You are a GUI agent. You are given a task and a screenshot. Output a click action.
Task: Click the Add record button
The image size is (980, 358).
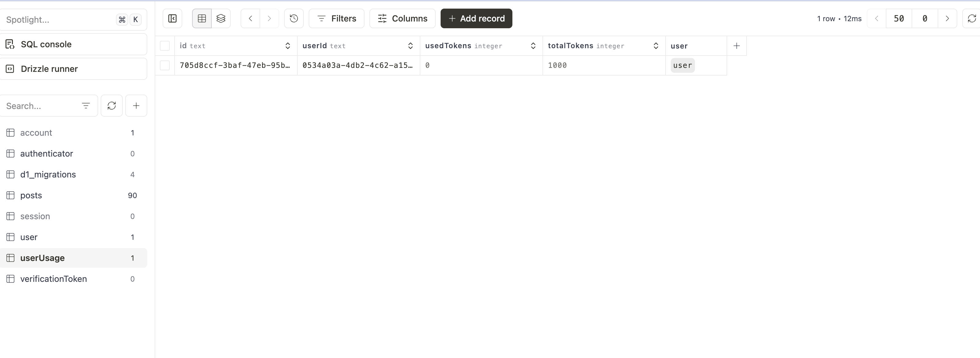point(476,18)
